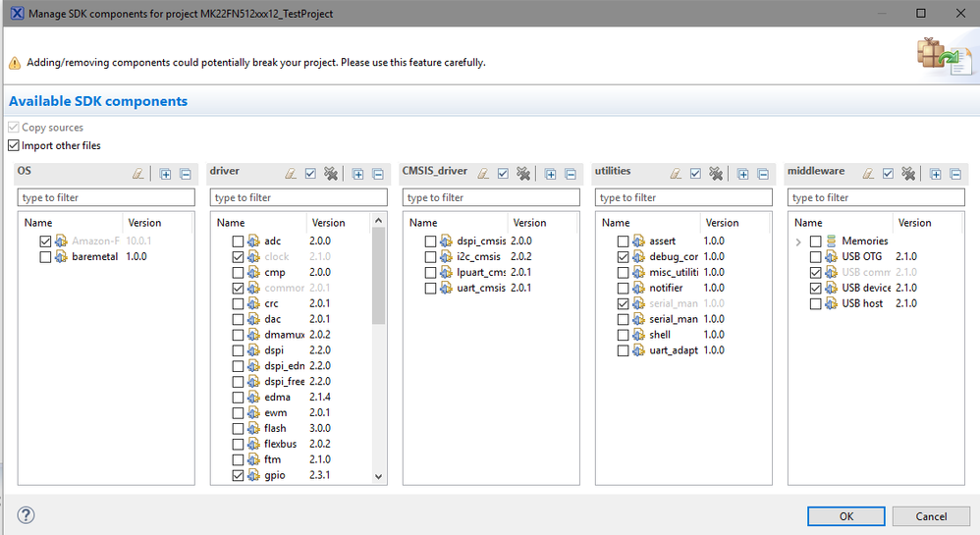This screenshot has height=535, width=980.
Task: Click the driver list scroll-up arrow
Action: [x=378, y=221]
